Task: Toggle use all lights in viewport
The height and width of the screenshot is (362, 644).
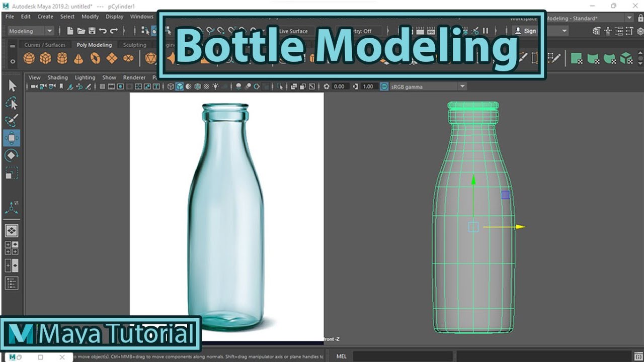Action: 215,86
